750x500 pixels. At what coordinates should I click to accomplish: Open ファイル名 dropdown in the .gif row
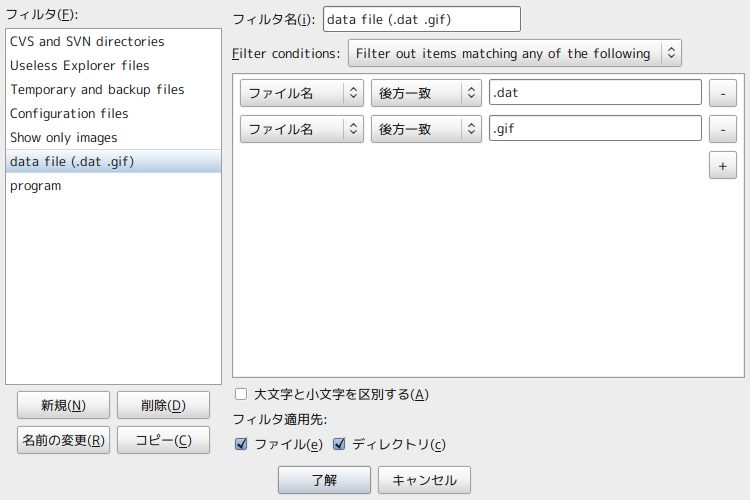click(301, 129)
